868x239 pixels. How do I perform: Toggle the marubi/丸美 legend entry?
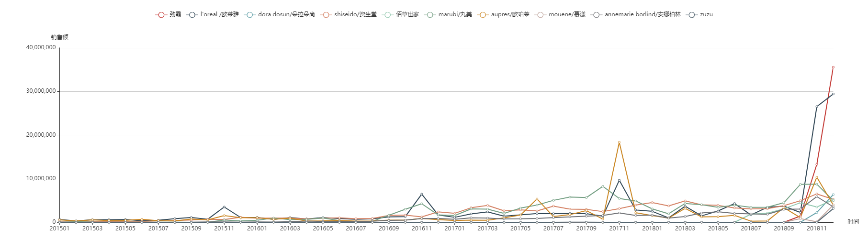click(448, 15)
